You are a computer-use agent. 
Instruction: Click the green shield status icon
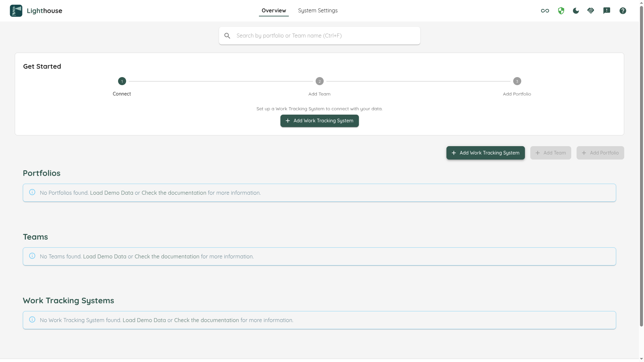[561, 10]
